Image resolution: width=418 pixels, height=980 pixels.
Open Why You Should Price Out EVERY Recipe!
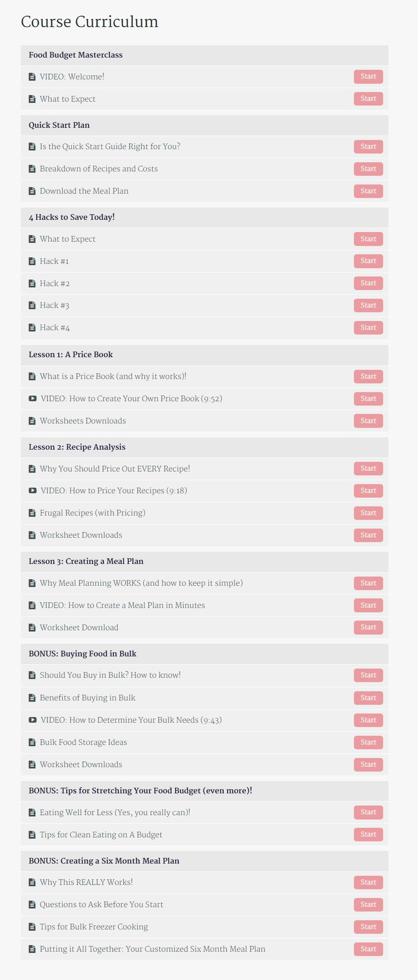coord(115,469)
